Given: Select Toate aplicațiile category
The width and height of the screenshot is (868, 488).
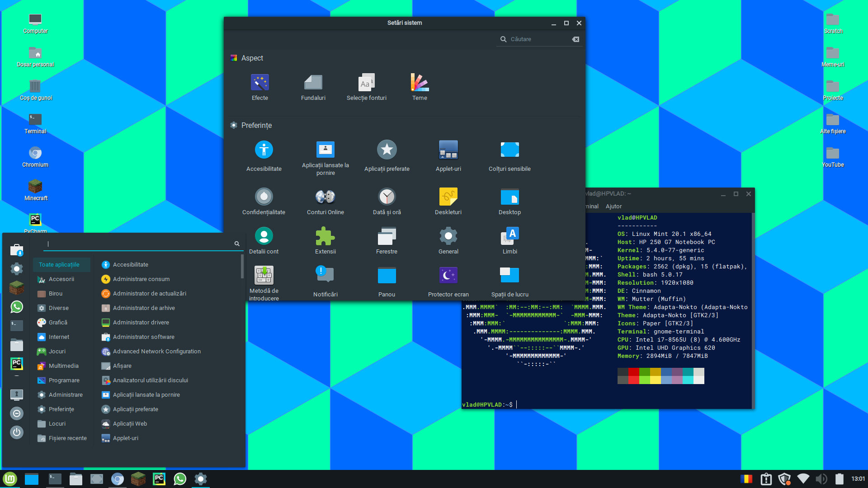Looking at the screenshot, I should pyautogui.click(x=59, y=265).
